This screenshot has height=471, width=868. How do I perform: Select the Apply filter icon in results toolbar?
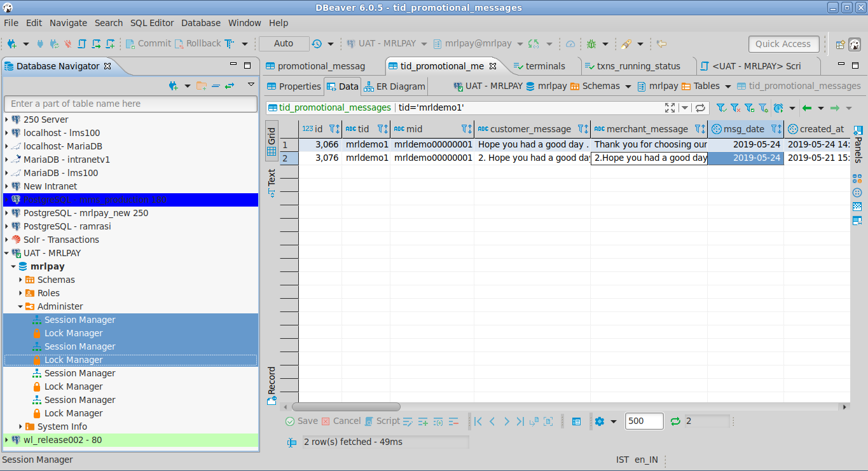[x=722, y=107]
